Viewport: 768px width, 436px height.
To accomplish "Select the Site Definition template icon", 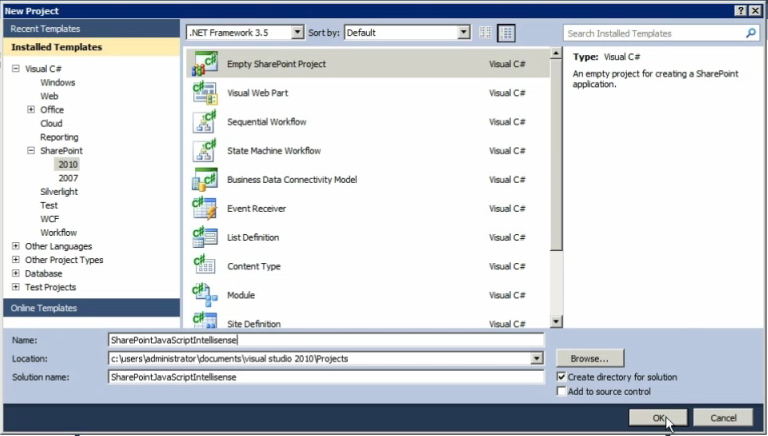I will pos(205,320).
